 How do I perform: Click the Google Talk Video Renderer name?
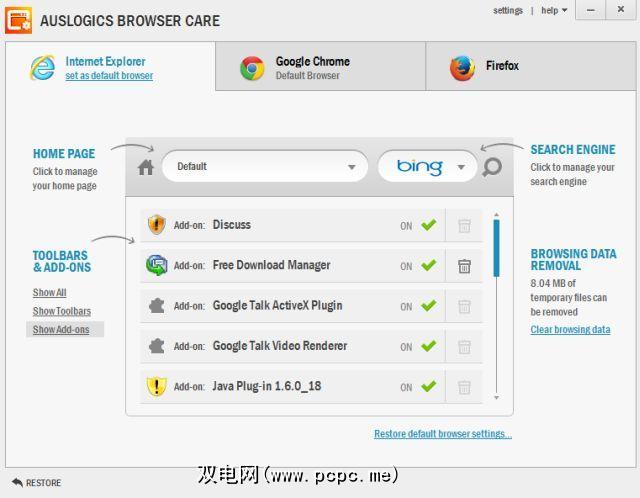click(280, 346)
